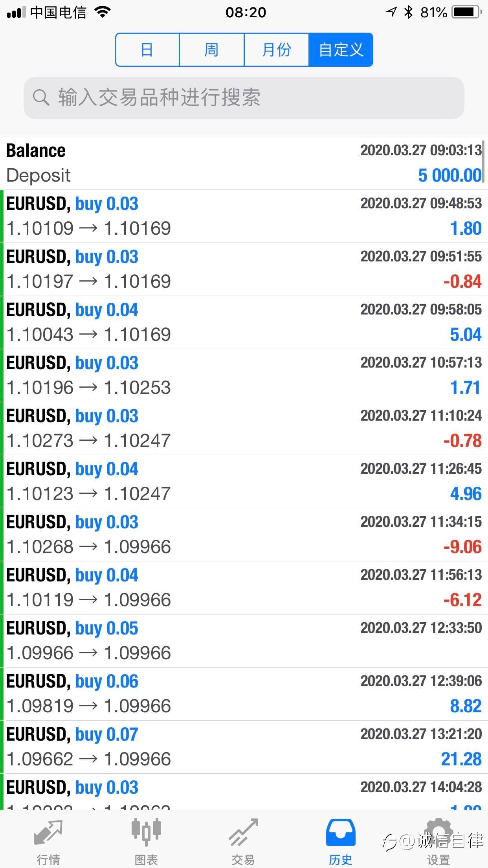Tap the magnifier icon in search bar
The image size is (488, 868).
coord(41,97)
